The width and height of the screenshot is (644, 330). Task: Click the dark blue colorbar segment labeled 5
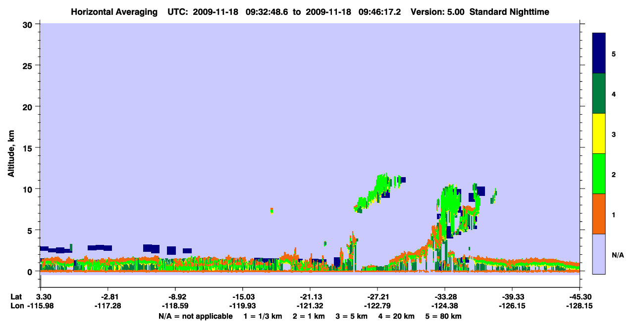point(599,53)
